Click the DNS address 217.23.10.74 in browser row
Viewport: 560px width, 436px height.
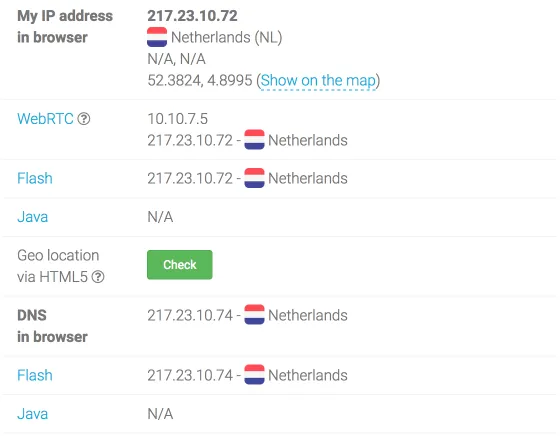pos(190,315)
